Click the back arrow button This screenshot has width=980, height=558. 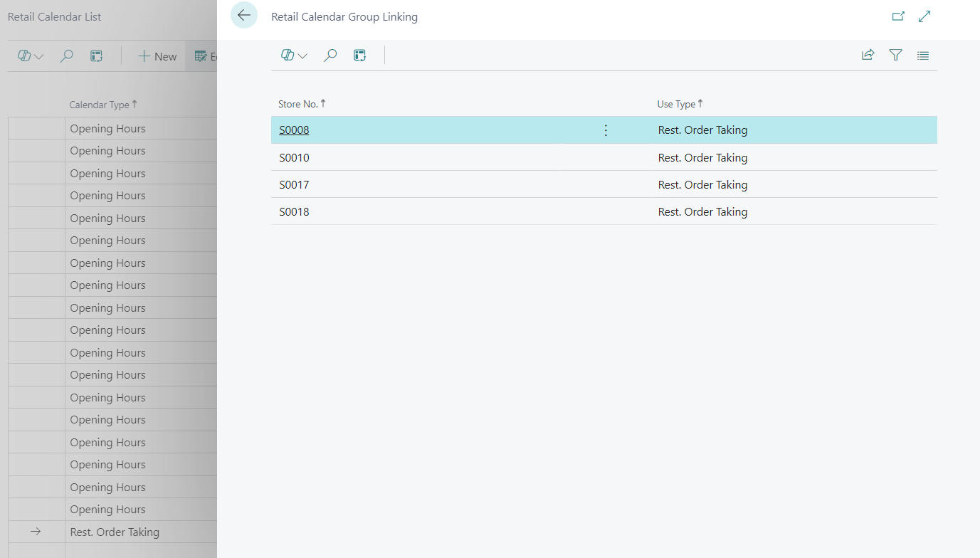click(244, 16)
